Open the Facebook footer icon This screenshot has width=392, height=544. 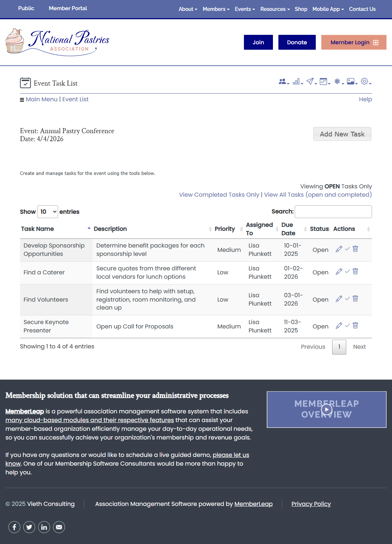click(x=14, y=527)
